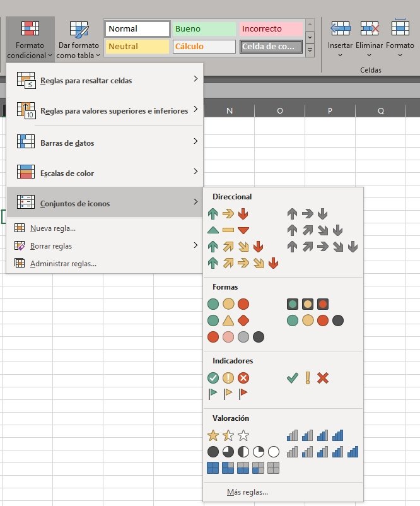The width and height of the screenshot is (420, 506).
Task: Select the 4 bars rating set
Action: click(x=315, y=435)
